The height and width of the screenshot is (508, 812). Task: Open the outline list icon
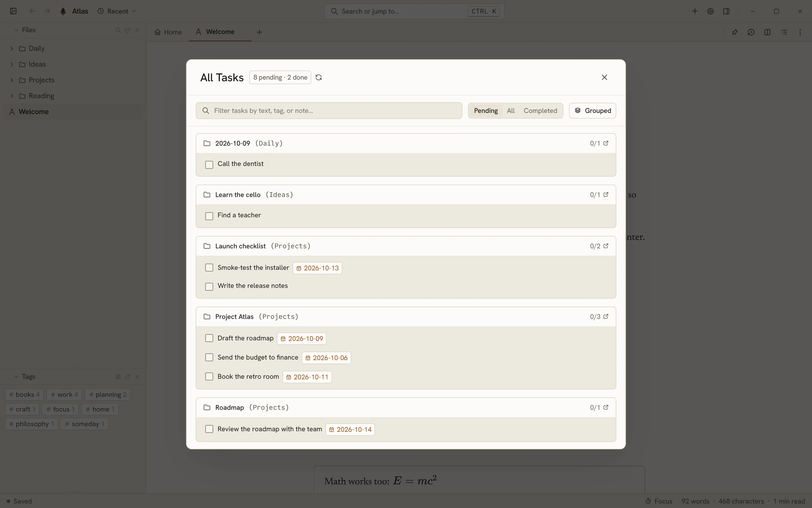click(x=784, y=32)
